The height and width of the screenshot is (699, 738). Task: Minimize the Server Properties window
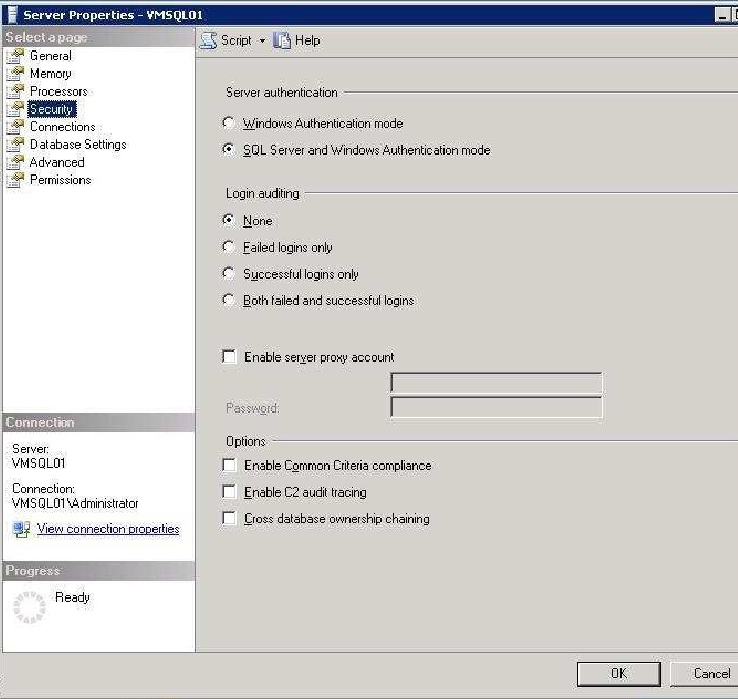722,15
